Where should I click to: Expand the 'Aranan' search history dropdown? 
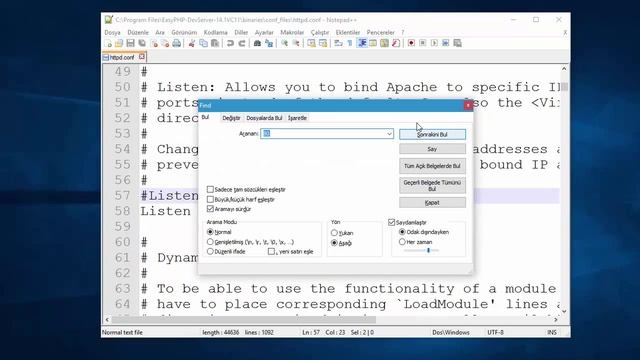389,133
